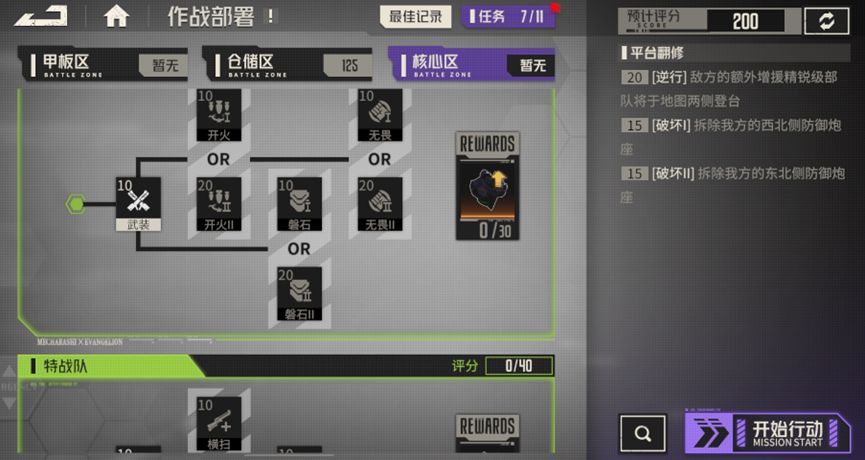Viewport: 865px width, 460px height.
Task: Open the 核心区 battle zone tab
Action: (x=472, y=65)
